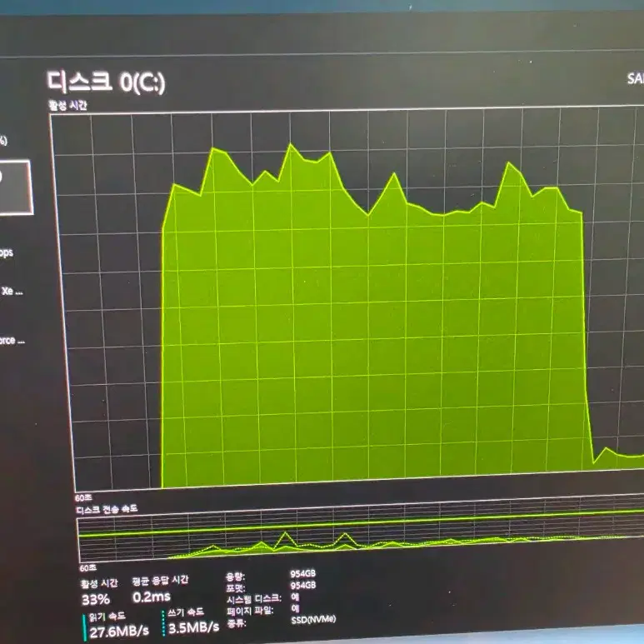
Task: Select the sidebar entry ending in '%)'
Action: (x=3, y=141)
